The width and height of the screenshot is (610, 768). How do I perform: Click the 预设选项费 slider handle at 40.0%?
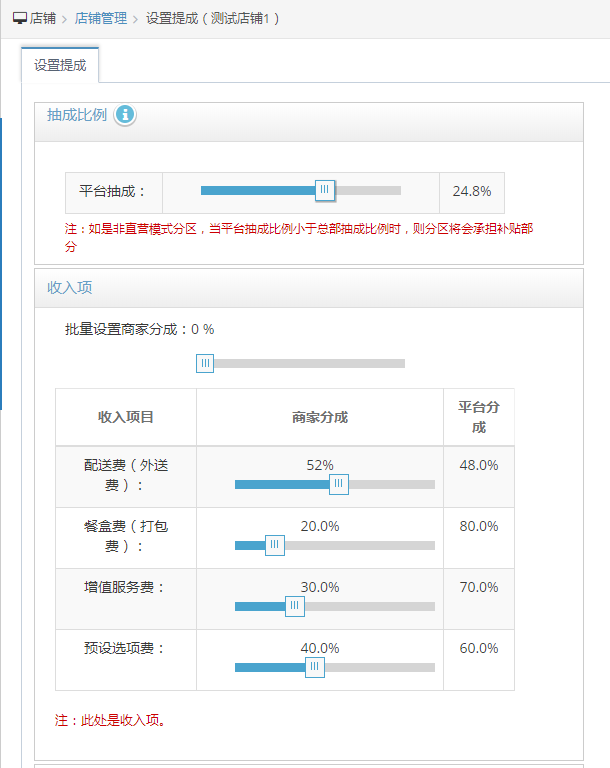pyautogui.click(x=315, y=667)
